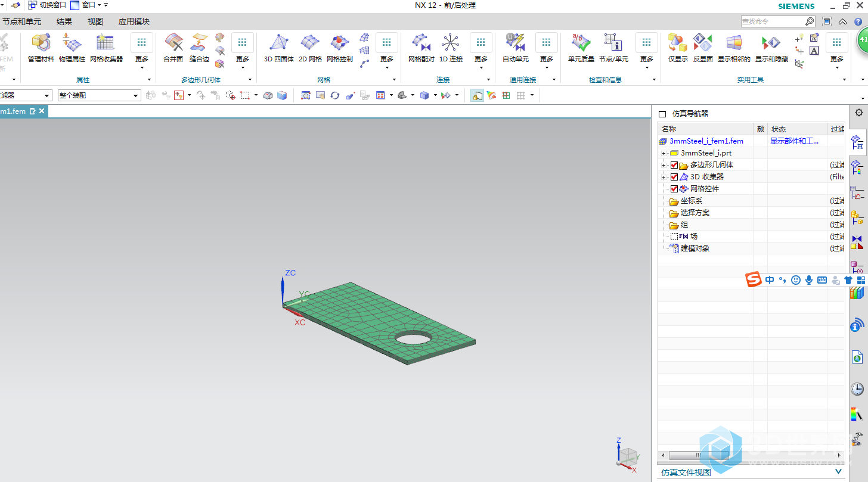Screen dimensions: 868x482
Task: Expand the 3D 收集器 tree node
Action: [664, 177]
